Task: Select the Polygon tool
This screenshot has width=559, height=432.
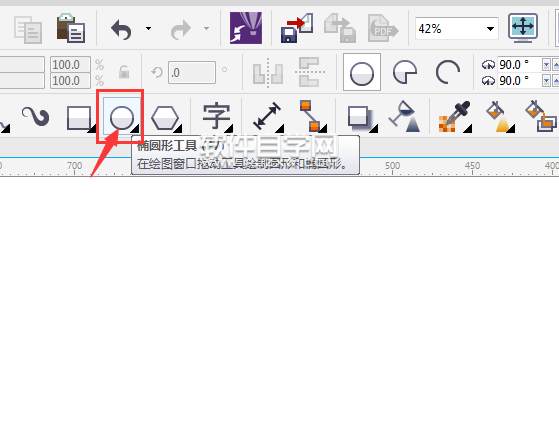Action: coord(166,118)
